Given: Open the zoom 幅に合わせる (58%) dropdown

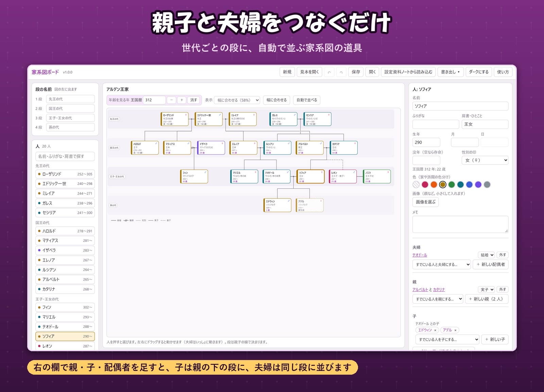Looking at the screenshot, I should 237,100.
